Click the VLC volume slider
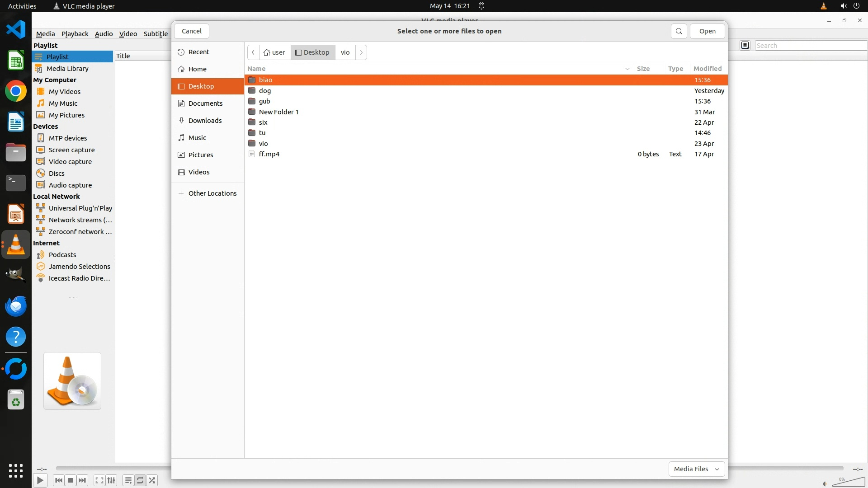868x488 pixels. coord(848,483)
